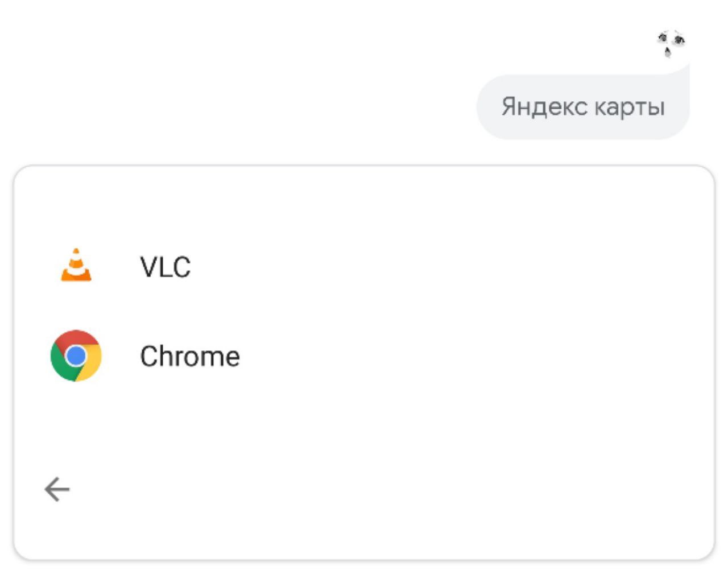The image size is (728, 583).
Task: Tap the gray query chip "Яндекс карты"
Action: [583, 106]
